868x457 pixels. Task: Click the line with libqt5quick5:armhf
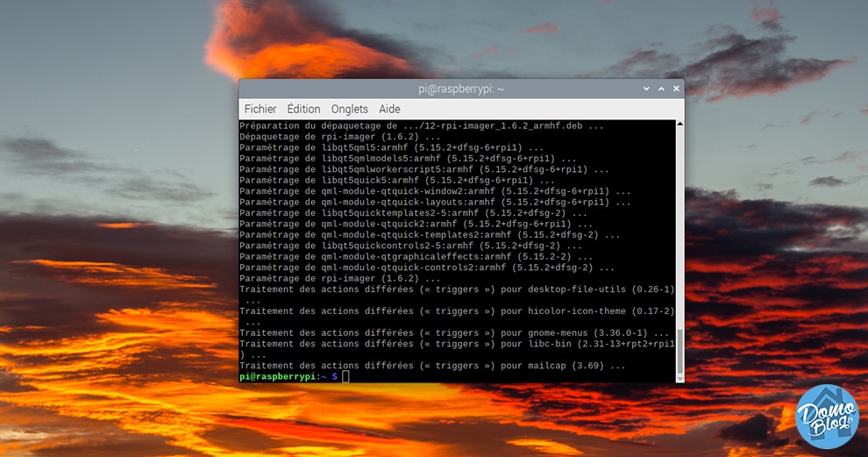point(397,181)
